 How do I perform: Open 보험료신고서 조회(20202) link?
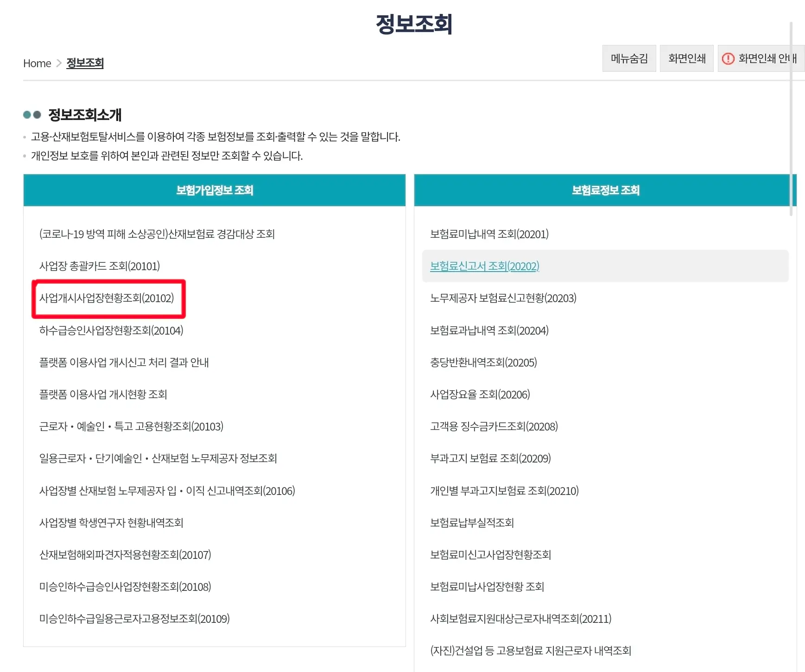[484, 266]
